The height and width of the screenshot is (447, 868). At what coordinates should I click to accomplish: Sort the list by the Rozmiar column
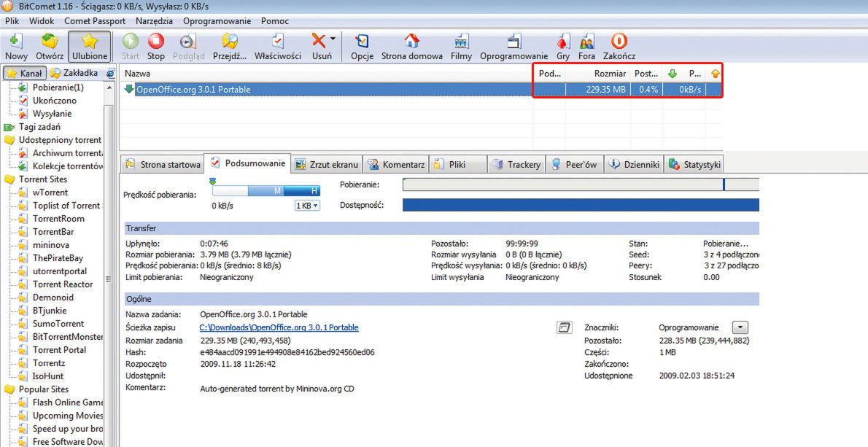[x=598, y=74]
